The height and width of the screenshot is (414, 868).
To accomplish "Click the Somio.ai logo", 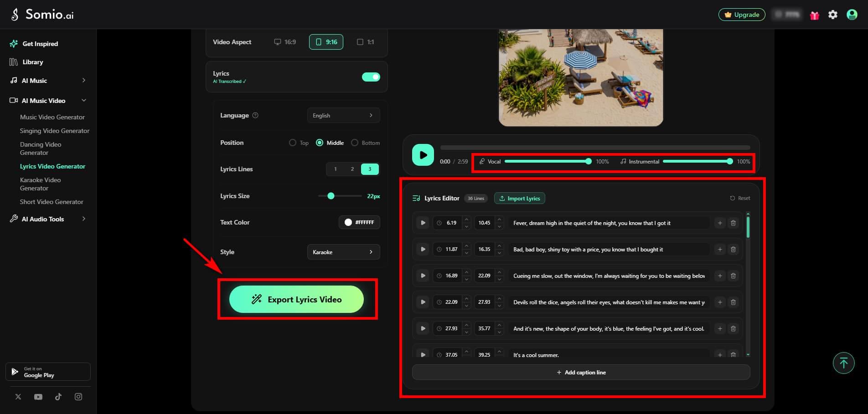I will point(42,14).
